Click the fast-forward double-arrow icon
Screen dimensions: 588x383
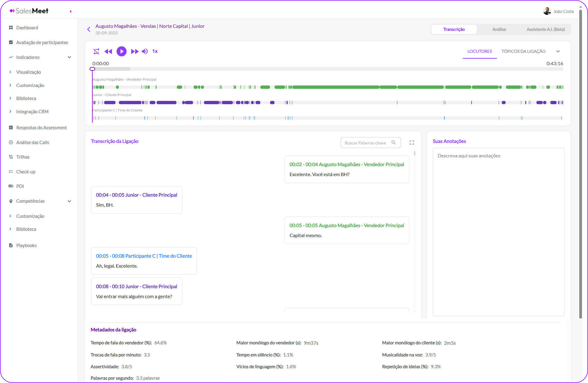point(135,51)
